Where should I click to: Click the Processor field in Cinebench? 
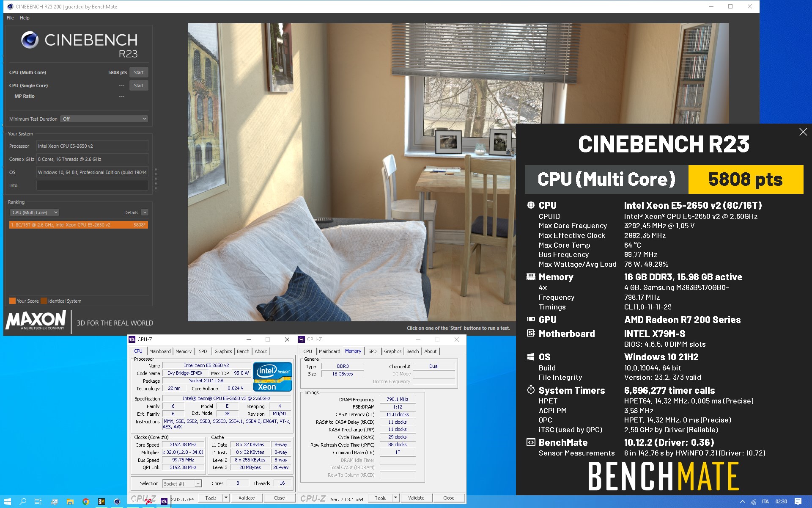(92, 146)
